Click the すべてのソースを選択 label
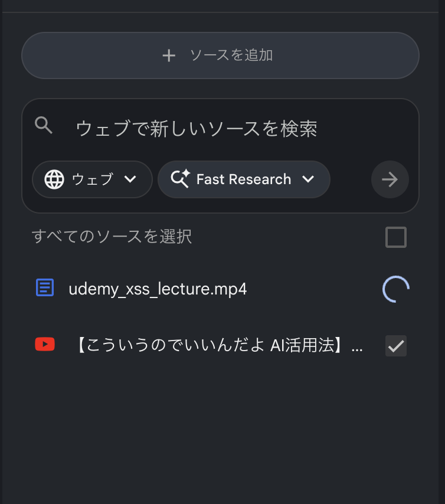The image size is (445, 504). [112, 237]
